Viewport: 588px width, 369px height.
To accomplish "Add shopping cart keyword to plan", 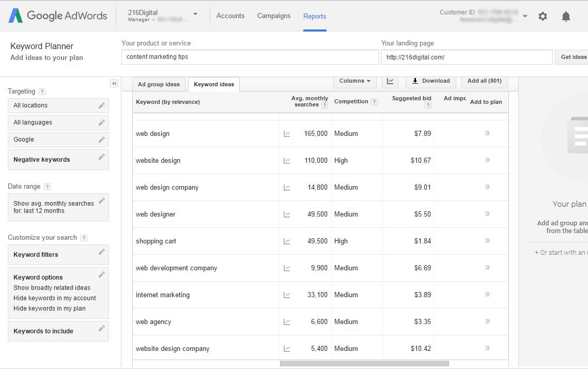I will [x=487, y=241].
